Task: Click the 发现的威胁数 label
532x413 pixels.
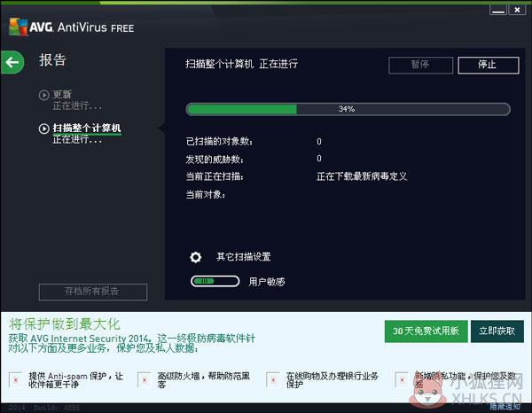Action: click(215, 159)
